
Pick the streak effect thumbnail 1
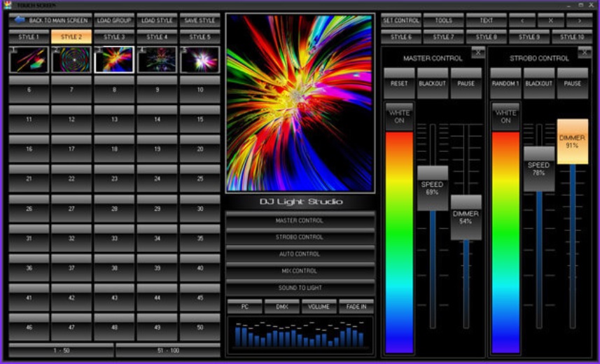(29, 60)
